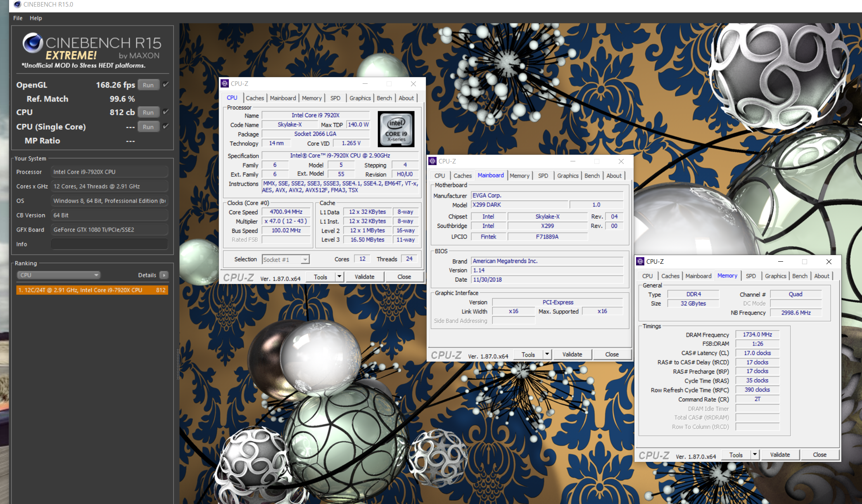The image size is (862, 504).
Task: Click Tools button in Memory CPU-Z window
Action: 736,455
